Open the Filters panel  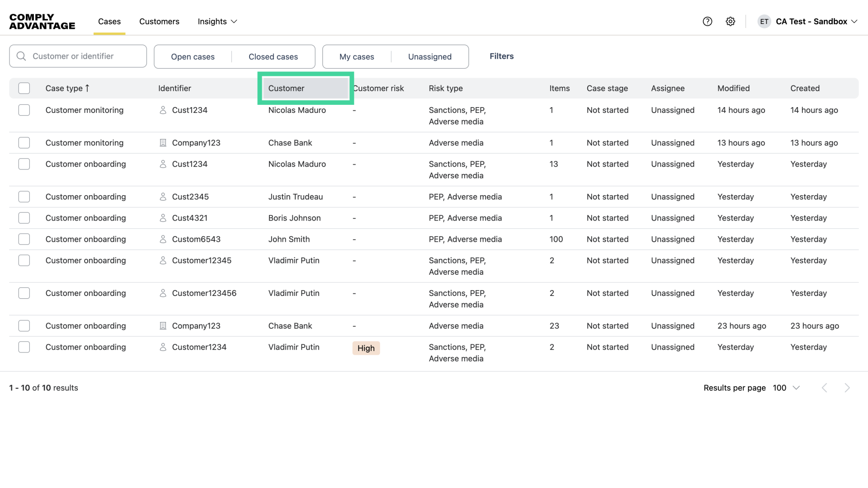pyautogui.click(x=501, y=56)
